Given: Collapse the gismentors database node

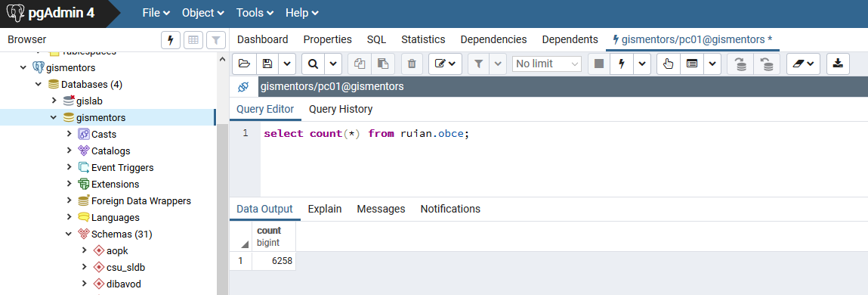Looking at the screenshot, I should [x=54, y=117].
